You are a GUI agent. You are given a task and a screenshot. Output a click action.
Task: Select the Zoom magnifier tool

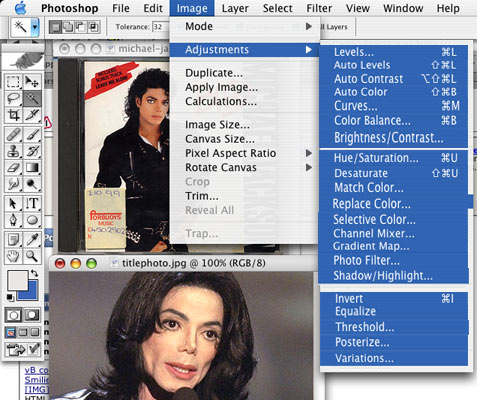(32, 256)
